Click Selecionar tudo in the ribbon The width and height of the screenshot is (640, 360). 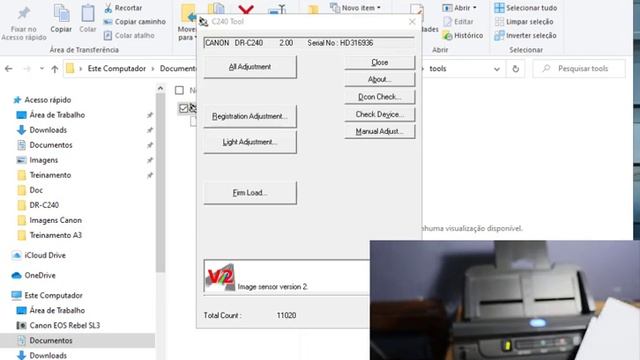526,8
